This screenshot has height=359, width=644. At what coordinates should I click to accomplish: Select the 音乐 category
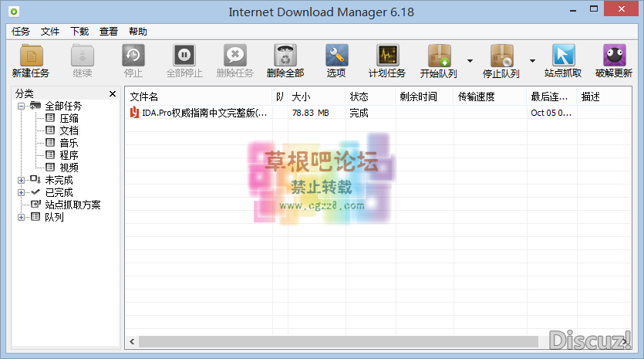[x=69, y=143]
